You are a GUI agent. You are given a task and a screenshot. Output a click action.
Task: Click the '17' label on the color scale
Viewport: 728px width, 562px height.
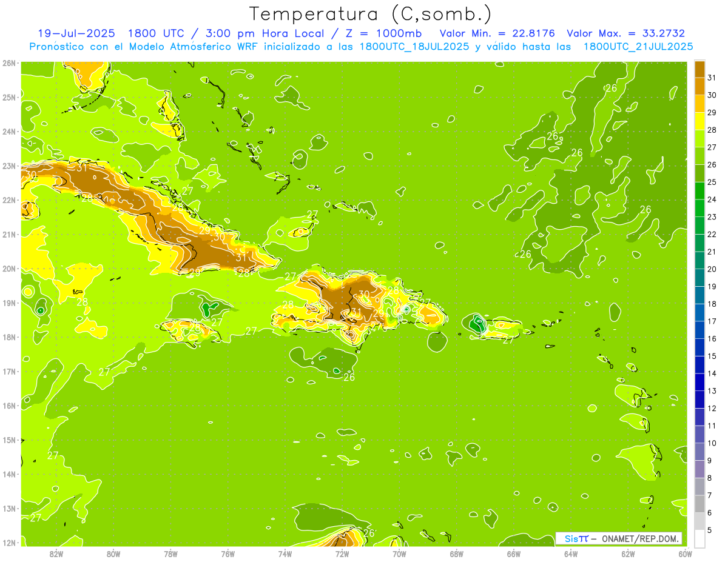[712, 321]
